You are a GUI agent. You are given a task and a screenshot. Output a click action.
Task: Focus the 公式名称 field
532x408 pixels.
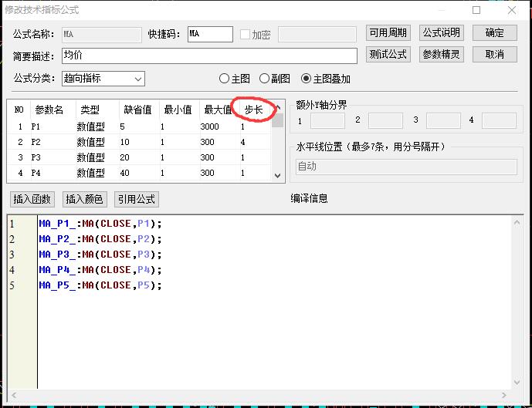click(102, 35)
